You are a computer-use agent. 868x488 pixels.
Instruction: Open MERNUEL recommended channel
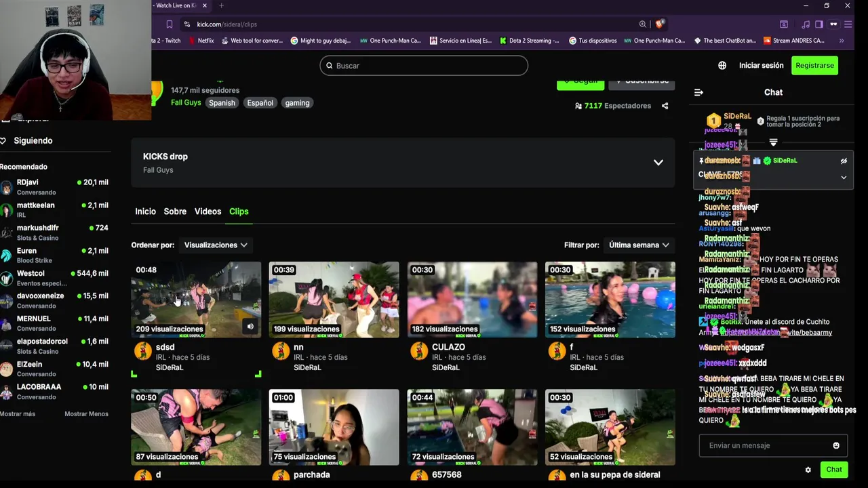pos(55,323)
